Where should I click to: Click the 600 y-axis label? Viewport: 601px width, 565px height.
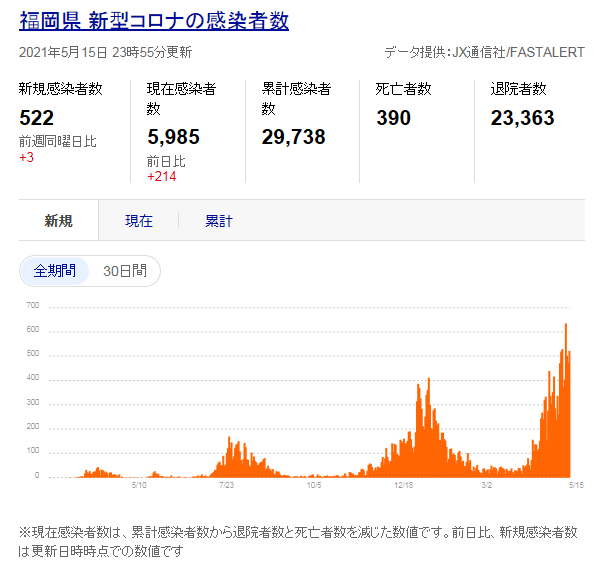pyautogui.click(x=33, y=329)
